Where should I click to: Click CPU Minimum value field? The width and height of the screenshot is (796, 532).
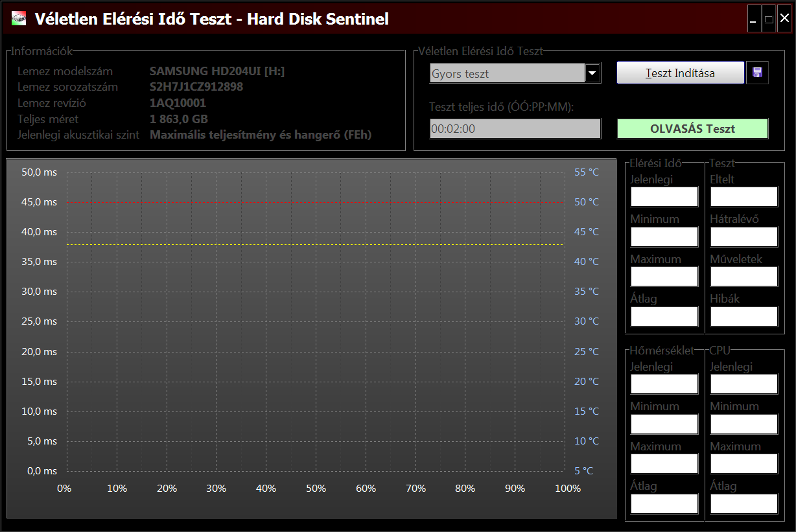point(744,424)
